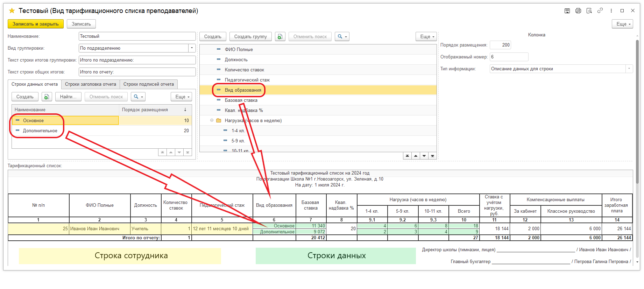This screenshot has height=289, width=644.
Task: Click the report title Тестовый тарификационный список на 2024 год
Action: pyautogui.click(x=320, y=173)
